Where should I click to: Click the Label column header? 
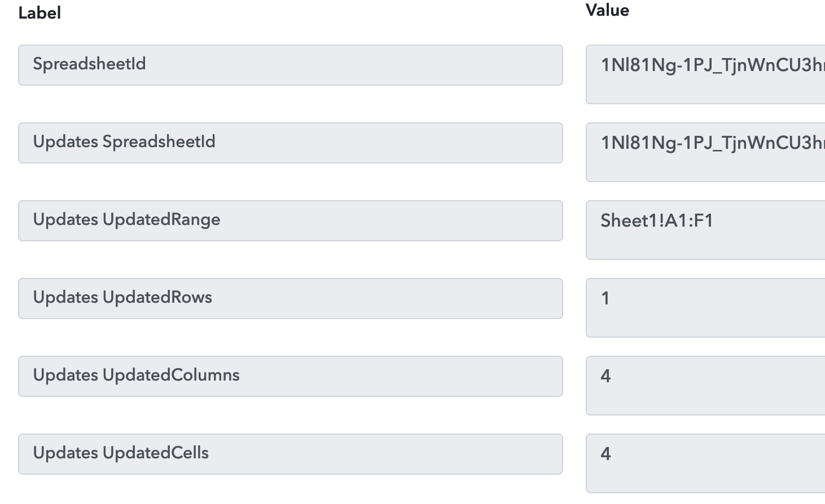pos(40,13)
